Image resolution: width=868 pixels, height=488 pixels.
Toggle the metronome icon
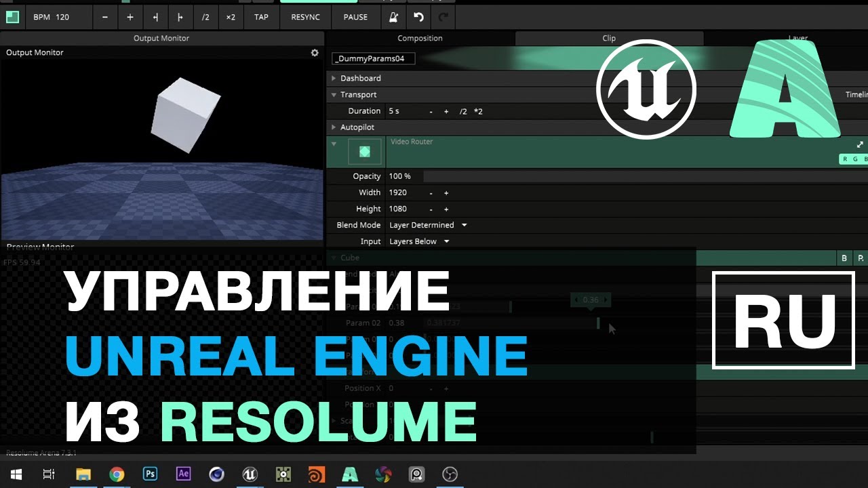pyautogui.click(x=393, y=17)
